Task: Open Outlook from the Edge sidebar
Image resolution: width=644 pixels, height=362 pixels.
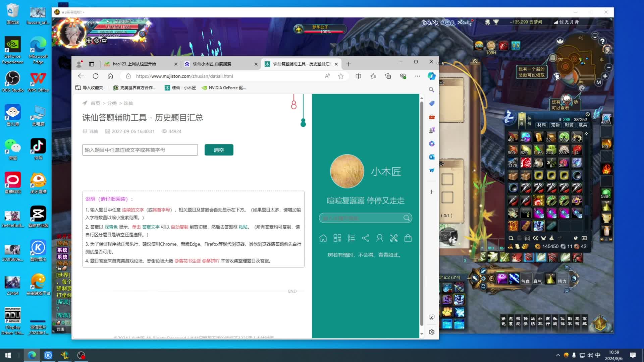Action: point(432,157)
